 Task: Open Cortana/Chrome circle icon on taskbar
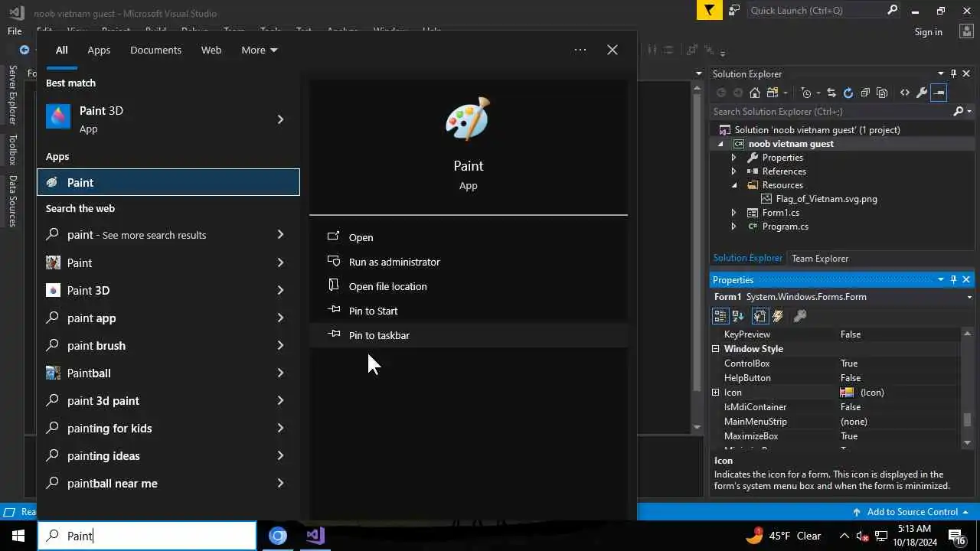point(278,536)
